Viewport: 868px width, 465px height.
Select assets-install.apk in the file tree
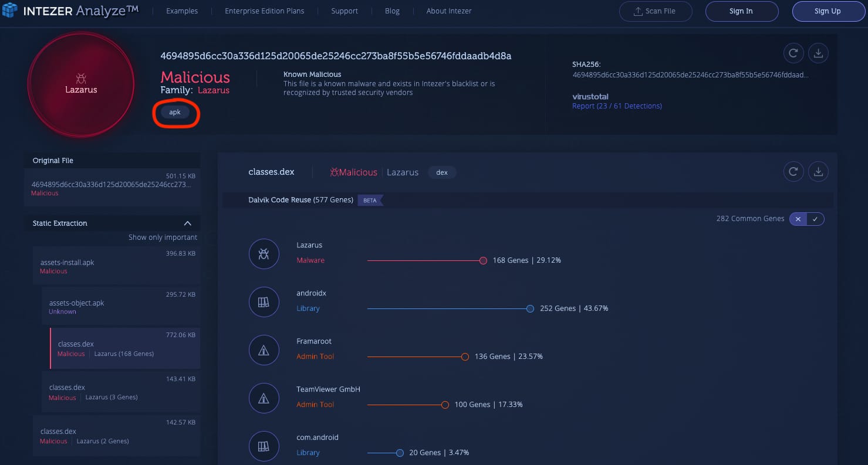117,265
